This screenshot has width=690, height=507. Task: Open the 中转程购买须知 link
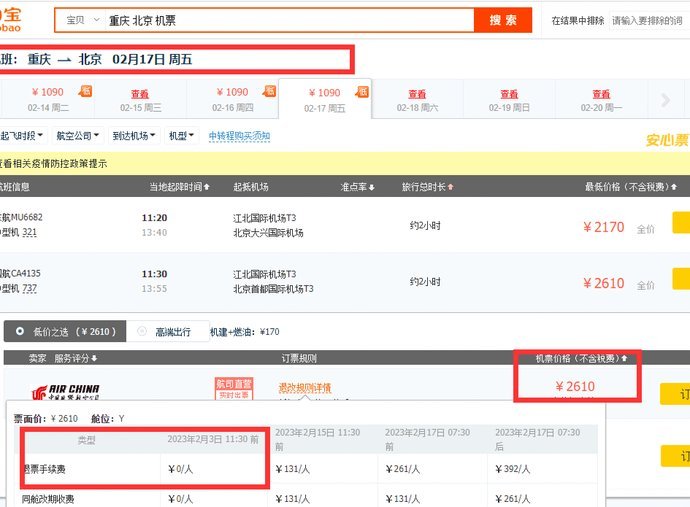coord(239,136)
